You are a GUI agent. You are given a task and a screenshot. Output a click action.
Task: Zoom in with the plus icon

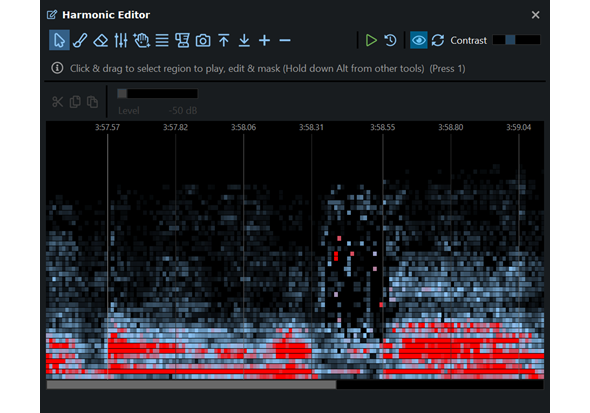[x=265, y=40]
